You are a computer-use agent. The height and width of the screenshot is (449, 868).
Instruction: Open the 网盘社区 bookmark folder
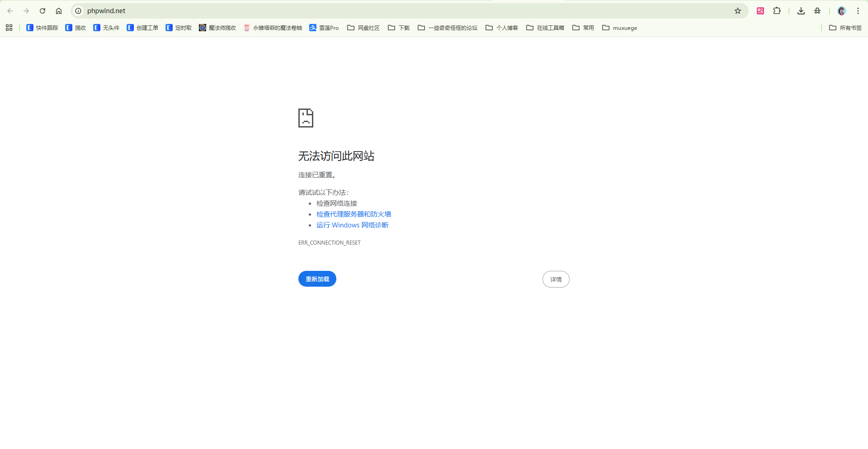pyautogui.click(x=363, y=28)
